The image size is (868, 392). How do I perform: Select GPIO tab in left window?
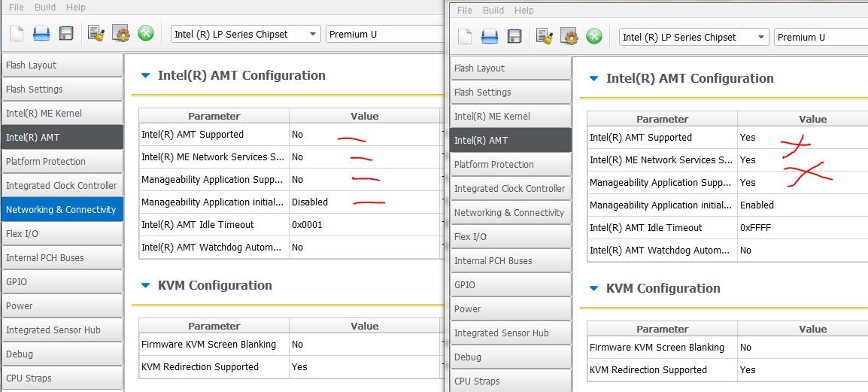click(x=62, y=282)
